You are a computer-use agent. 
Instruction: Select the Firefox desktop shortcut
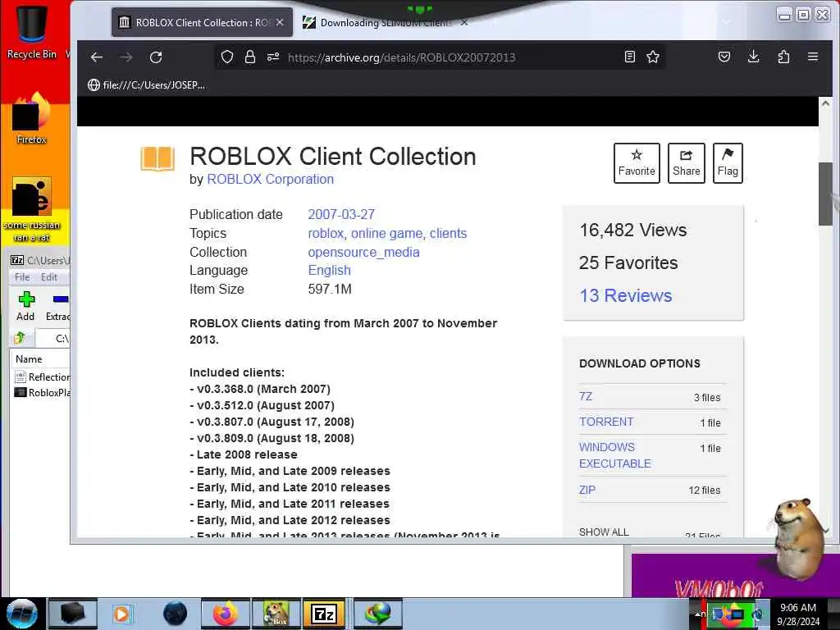pyautogui.click(x=32, y=118)
